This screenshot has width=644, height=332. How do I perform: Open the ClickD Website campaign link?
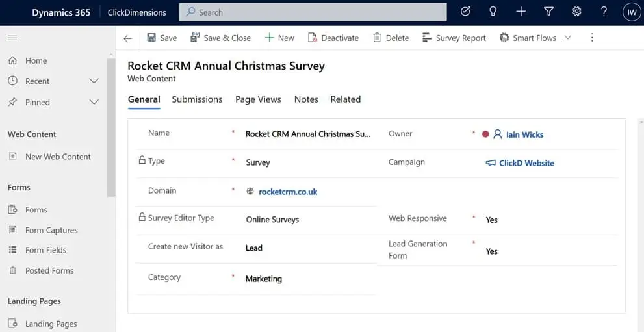point(526,163)
